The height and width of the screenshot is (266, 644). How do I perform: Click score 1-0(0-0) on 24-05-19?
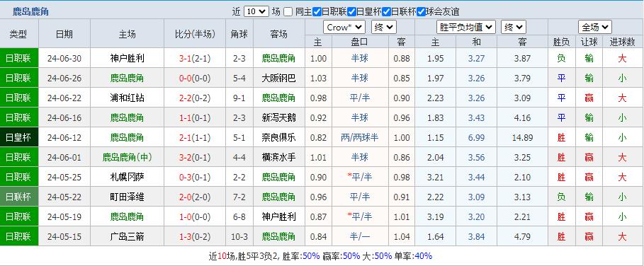coord(195,216)
